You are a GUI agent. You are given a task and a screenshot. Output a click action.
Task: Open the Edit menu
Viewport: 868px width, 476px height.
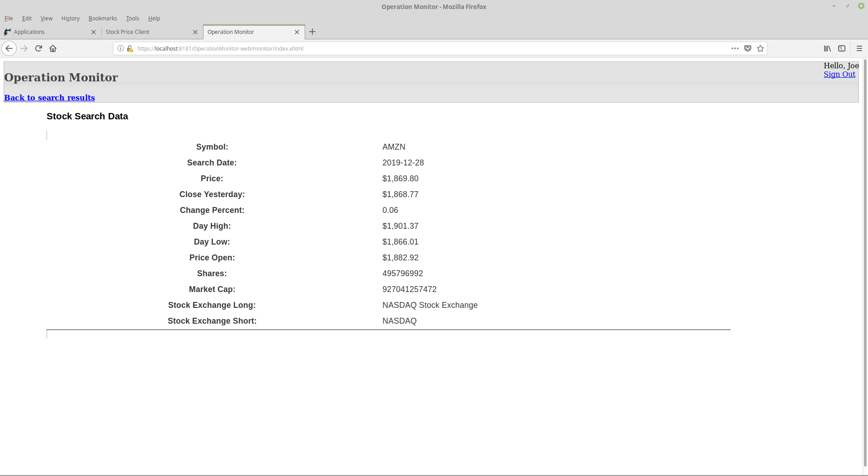[x=27, y=19]
